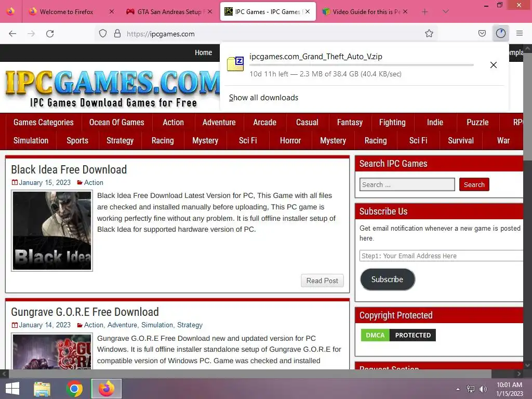Open the Fighting category
Image resolution: width=532 pixels, height=399 pixels.
click(x=392, y=123)
